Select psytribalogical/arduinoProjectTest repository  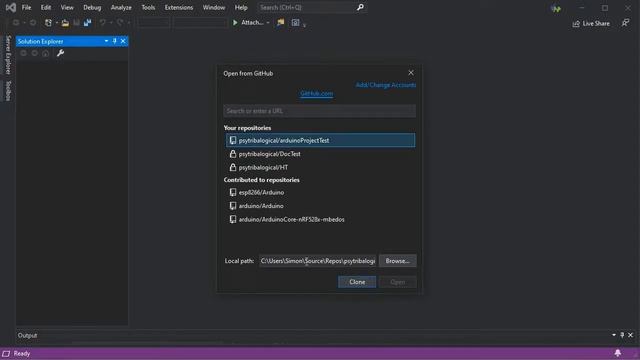coord(320,140)
